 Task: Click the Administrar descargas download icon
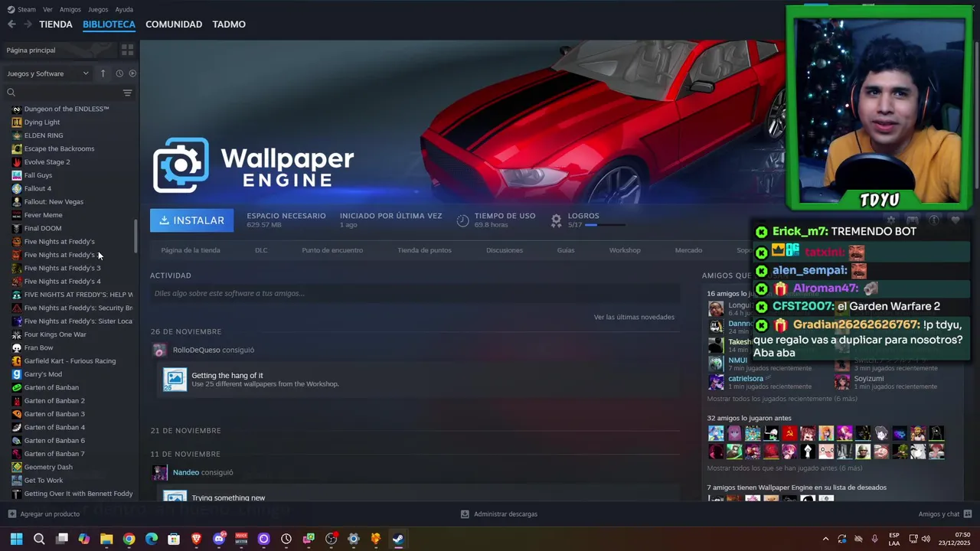(x=465, y=514)
